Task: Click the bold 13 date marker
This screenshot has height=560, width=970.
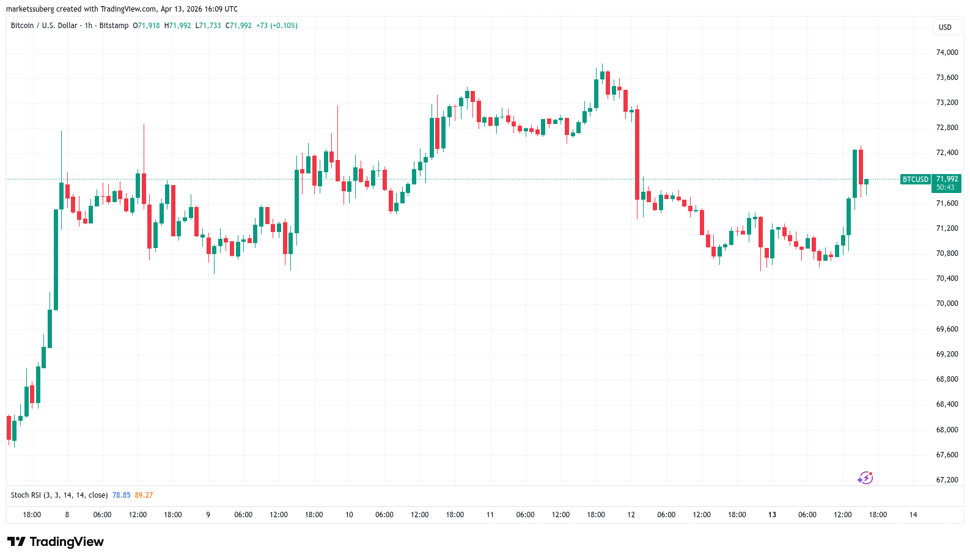Action: click(x=772, y=515)
